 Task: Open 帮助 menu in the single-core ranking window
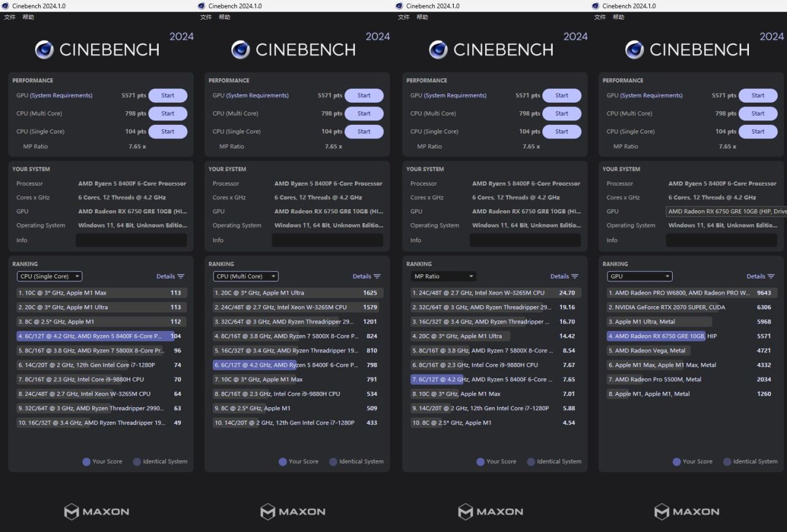[x=28, y=17]
